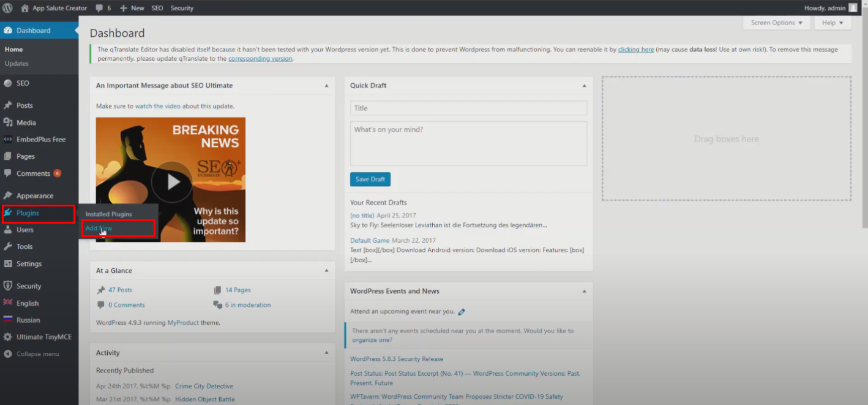Expand the Help dropdown tab
This screenshot has width=868, height=405.
click(x=832, y=23)
